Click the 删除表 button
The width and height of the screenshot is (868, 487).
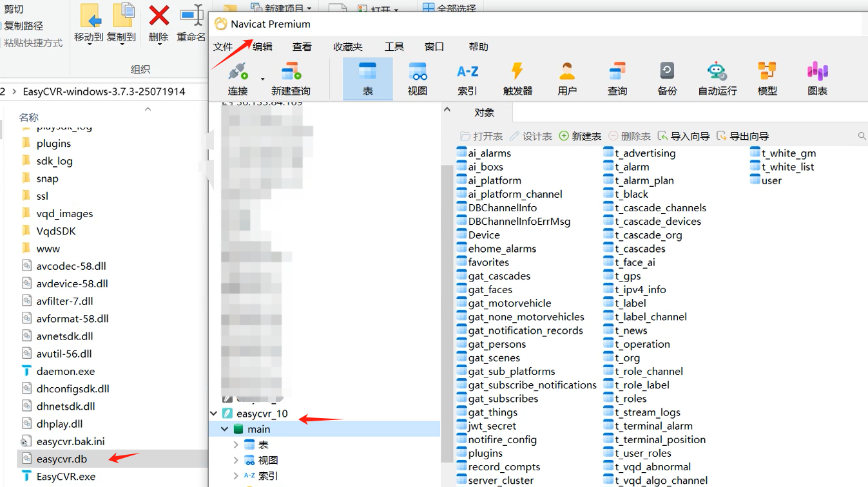(x=630, y=136)
